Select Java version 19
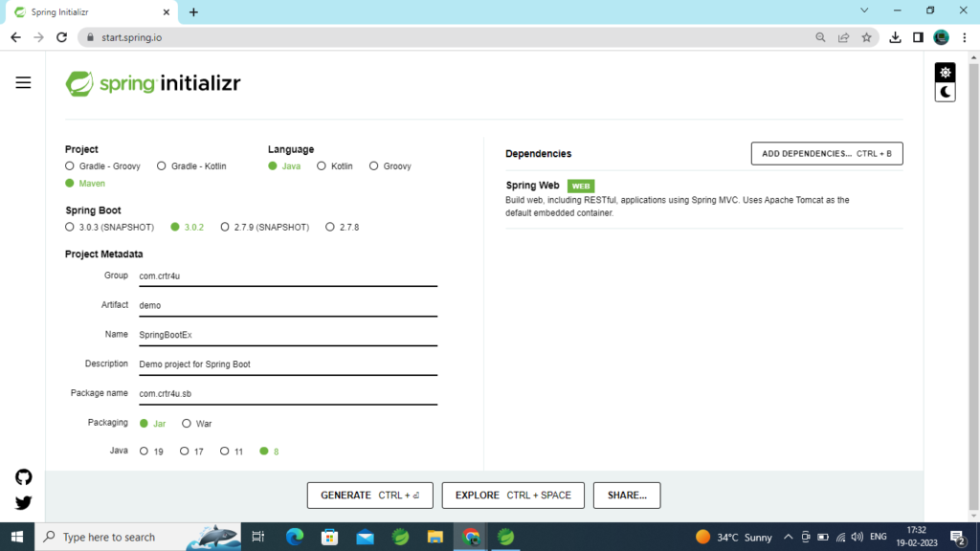Screen dimensions: 980x551 pos(151,452)
